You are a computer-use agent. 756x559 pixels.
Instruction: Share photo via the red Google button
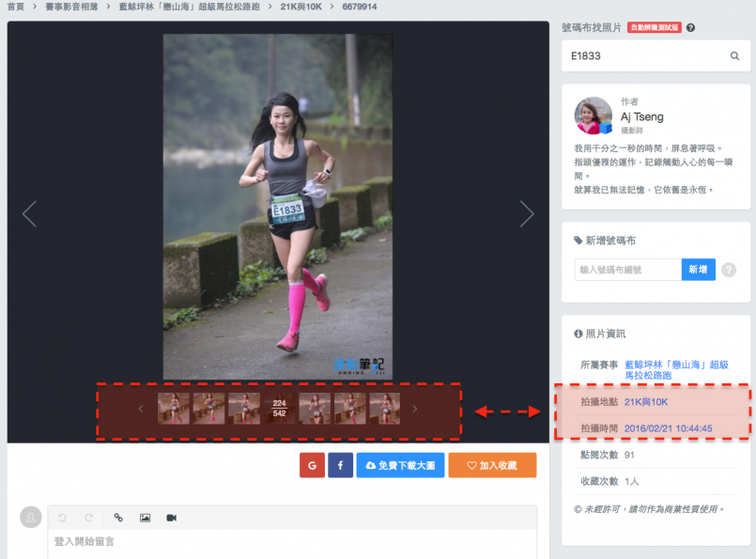(x=313, y=465)
